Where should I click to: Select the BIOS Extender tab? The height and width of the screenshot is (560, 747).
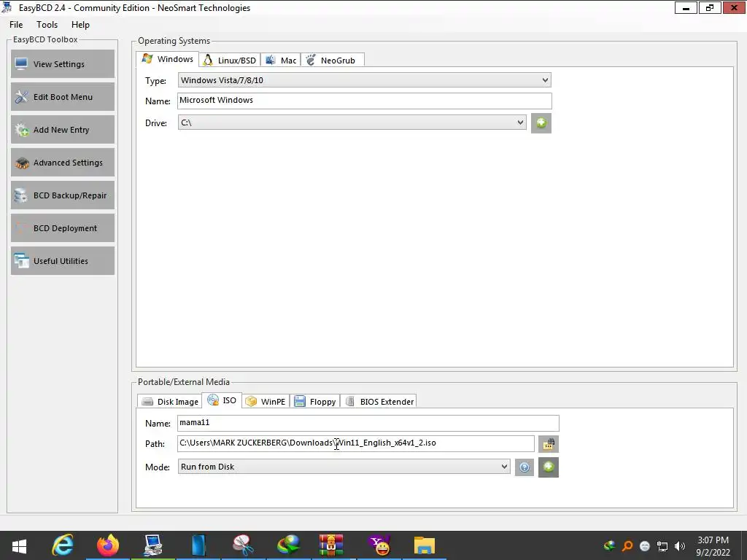coord(379,402)
